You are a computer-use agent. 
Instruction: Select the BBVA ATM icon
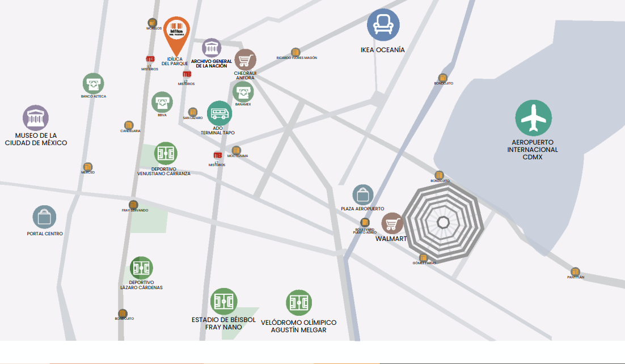tap(162, 103)
